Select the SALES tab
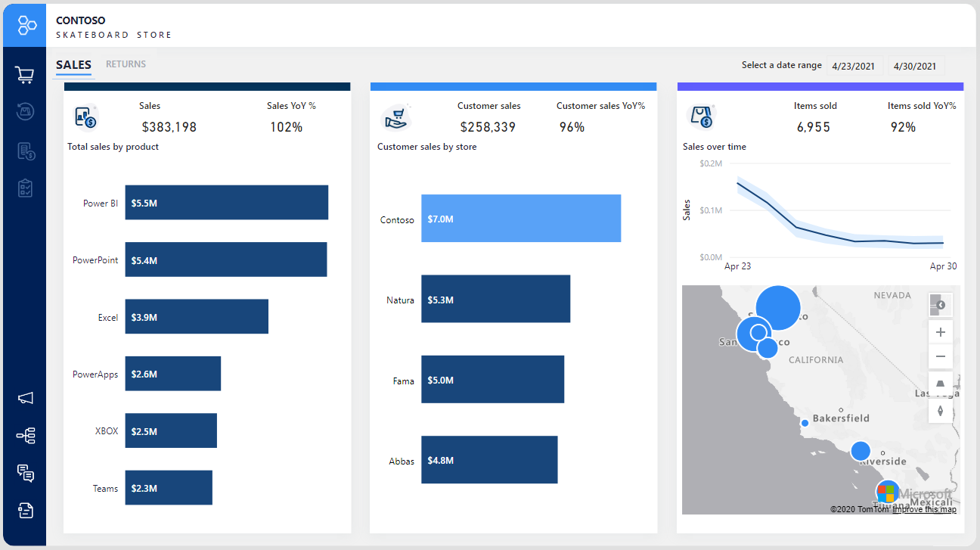980x550 pixels. point(73,65)
